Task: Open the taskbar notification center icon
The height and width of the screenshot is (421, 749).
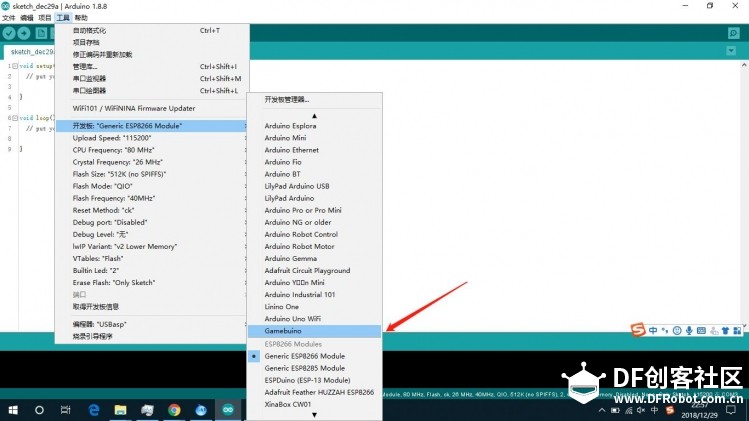Action: (x=731, y=410)
